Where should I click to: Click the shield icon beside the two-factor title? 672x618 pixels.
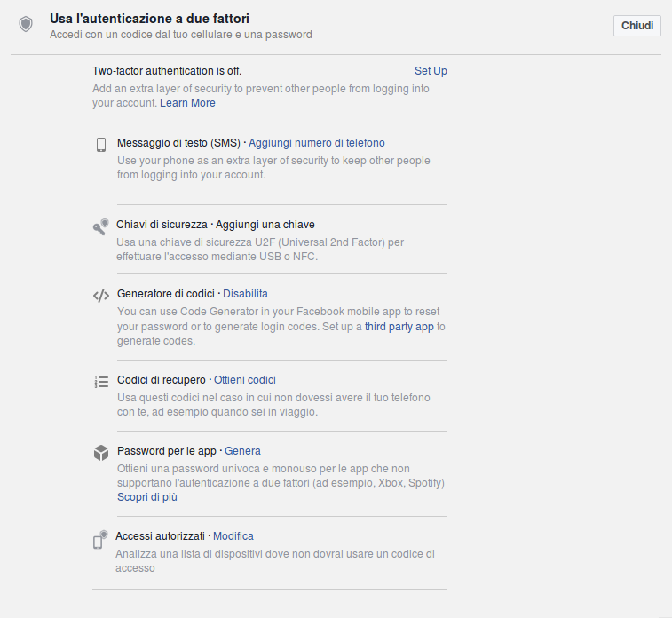26,25
